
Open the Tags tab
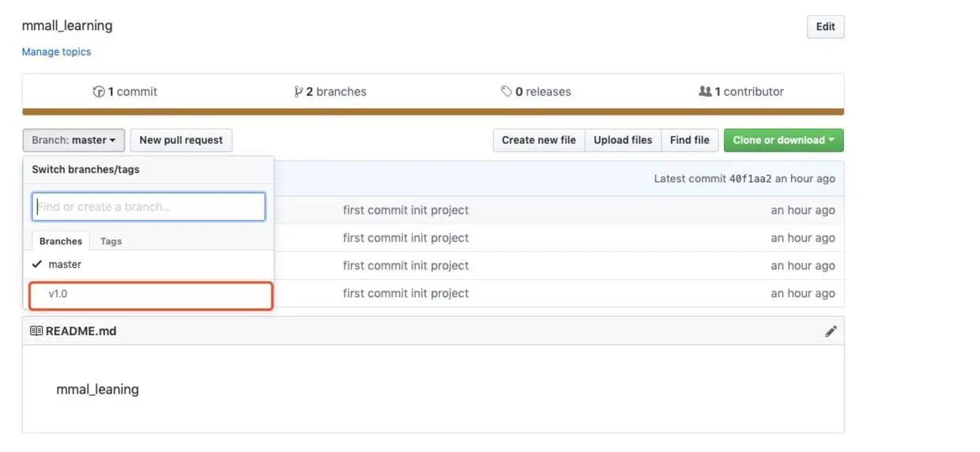[x=111, y=241]
